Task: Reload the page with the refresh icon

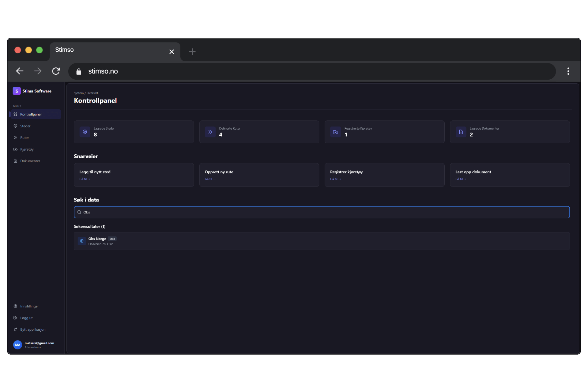Action: (x=56, y=71)
